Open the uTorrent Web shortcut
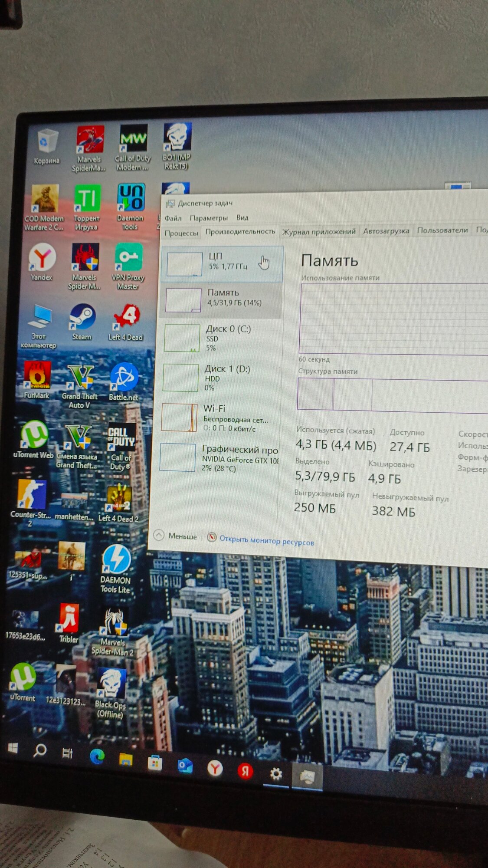Viewport: 488px width, 868px height. click(34, 440)
